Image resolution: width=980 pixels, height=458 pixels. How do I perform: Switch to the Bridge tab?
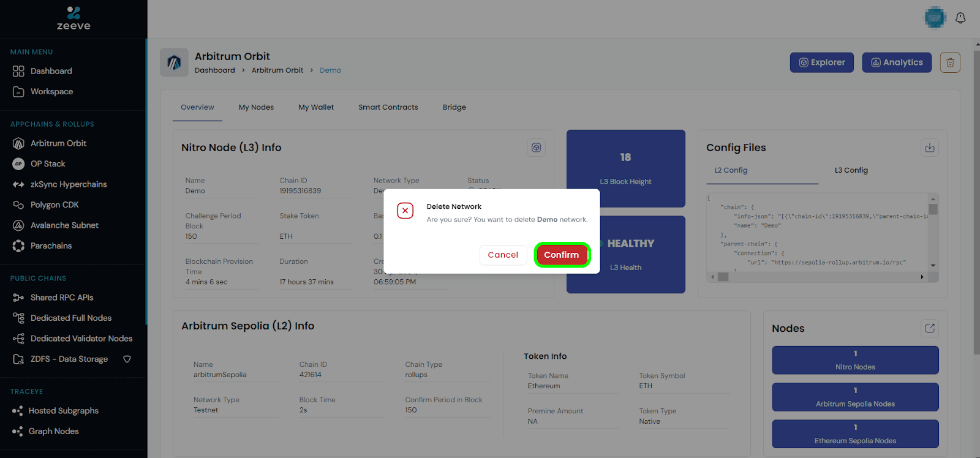click(454, 107)
